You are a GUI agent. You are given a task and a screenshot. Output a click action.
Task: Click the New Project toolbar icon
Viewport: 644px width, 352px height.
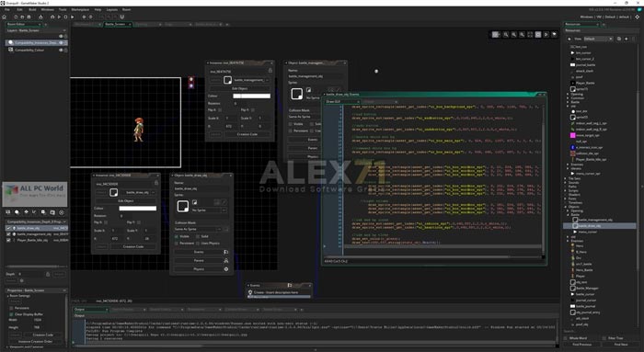17,17
